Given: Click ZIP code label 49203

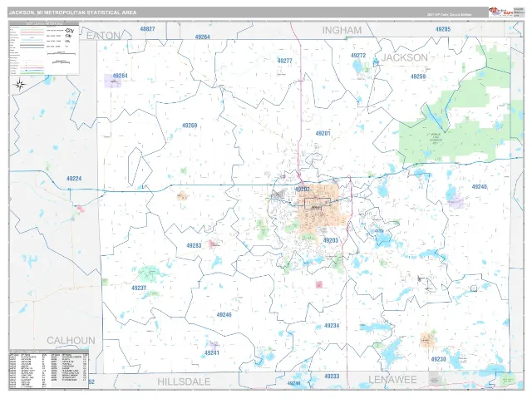Looking at the screenshot, I should (x=331, y=240).
